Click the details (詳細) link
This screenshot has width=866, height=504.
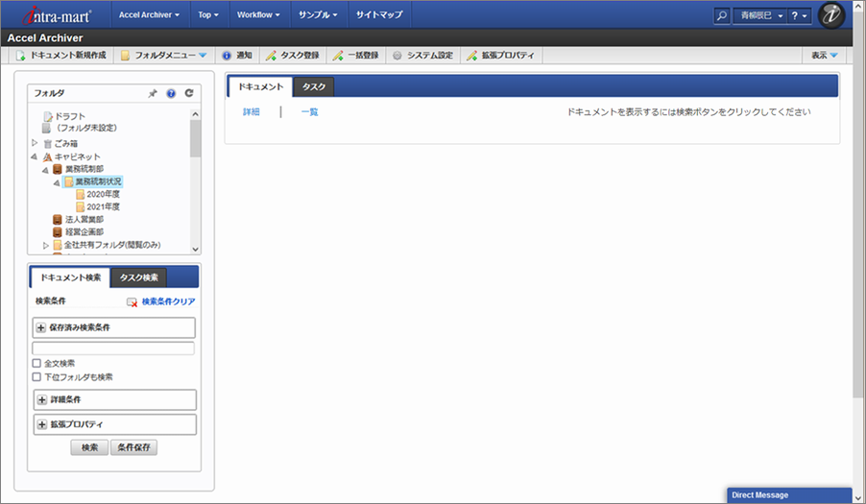252,112
